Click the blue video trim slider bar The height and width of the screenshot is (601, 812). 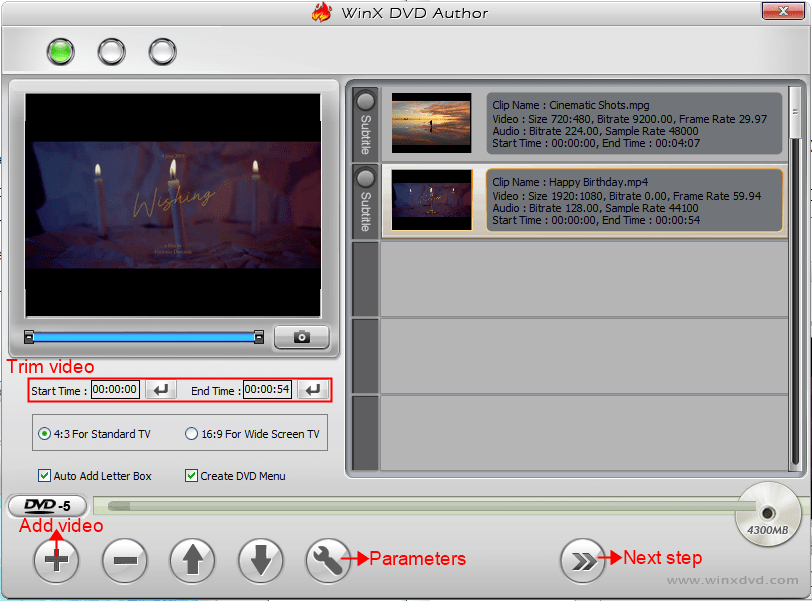144,338
